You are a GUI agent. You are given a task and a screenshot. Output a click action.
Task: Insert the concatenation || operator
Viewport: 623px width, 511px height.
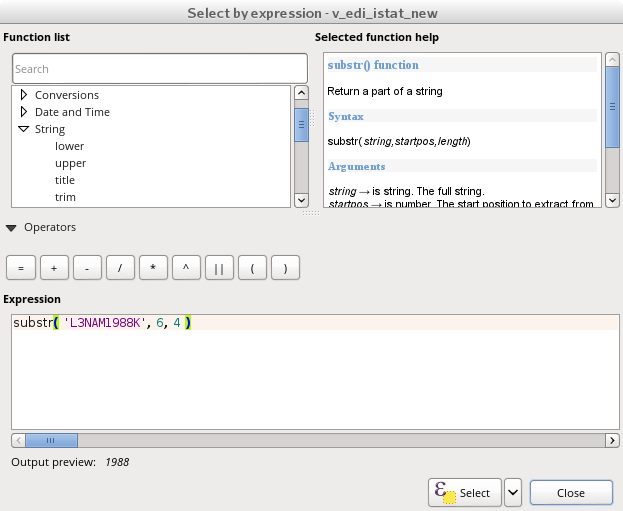pyautogui.click(x=219, y=268)
